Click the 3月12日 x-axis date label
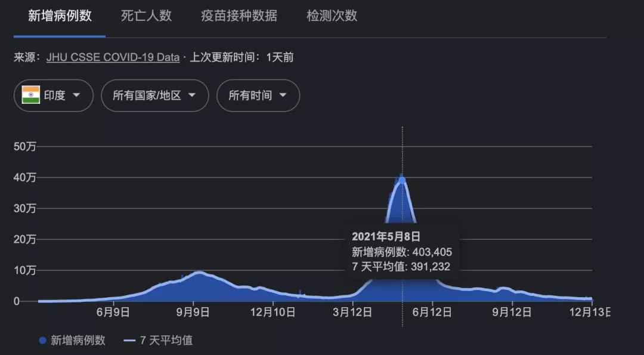Screen dimensions: 644x355 coord(352,312)
